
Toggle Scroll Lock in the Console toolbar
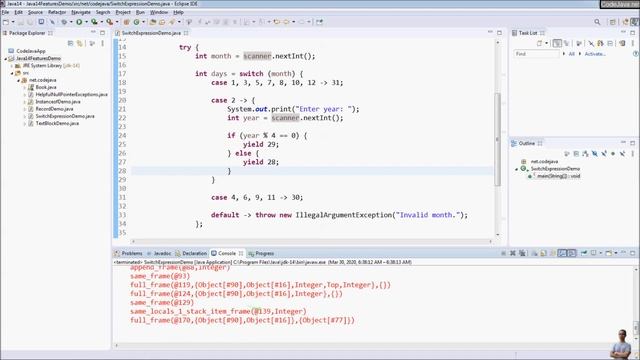tap(543, 253)
